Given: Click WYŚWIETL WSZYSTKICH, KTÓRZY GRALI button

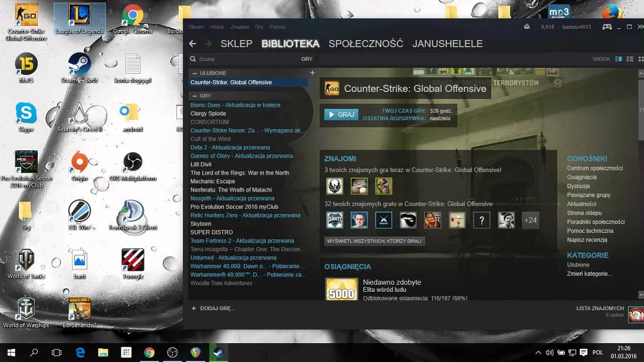Looking at the screenshot, I should tap(374, 241).
